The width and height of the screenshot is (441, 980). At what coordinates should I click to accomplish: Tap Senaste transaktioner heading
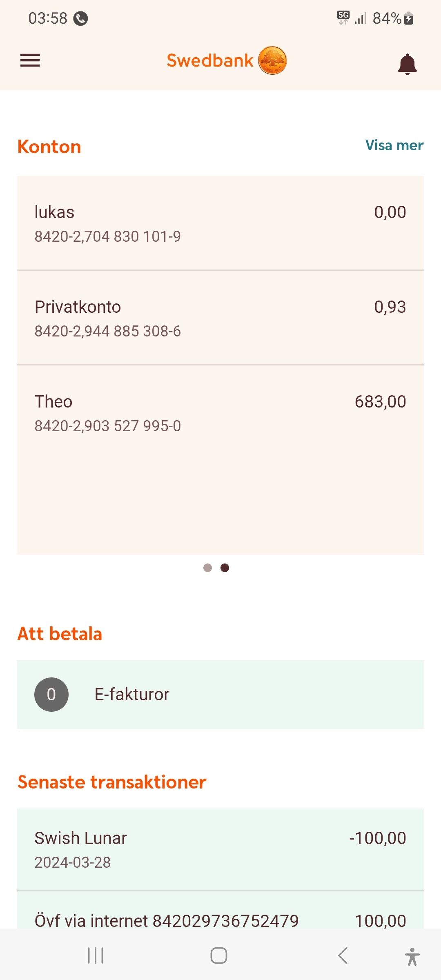112,782
